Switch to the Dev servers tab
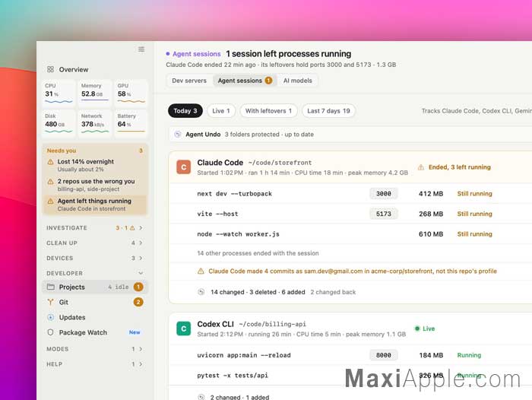 pyautogui.click(x=189, y=81)
